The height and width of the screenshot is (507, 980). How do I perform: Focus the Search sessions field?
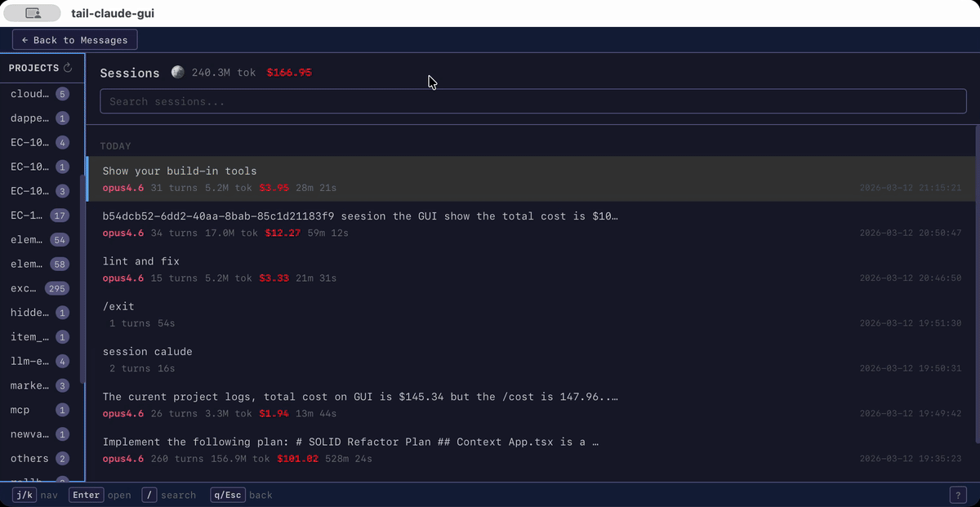tap(533, 101)
